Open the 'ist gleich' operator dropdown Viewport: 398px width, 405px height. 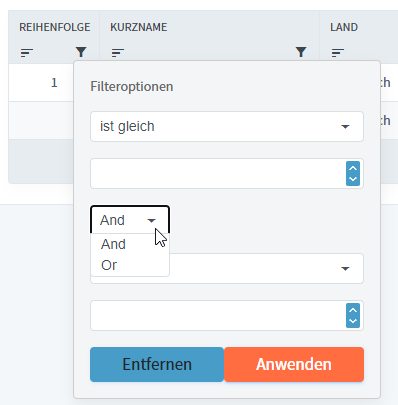[x=227, y=127]
